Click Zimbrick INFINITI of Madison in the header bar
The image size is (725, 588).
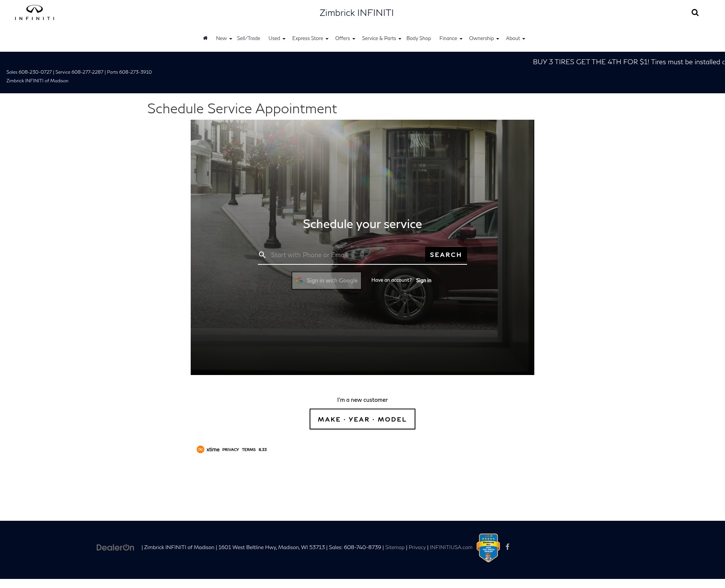[x=37, y=81]
